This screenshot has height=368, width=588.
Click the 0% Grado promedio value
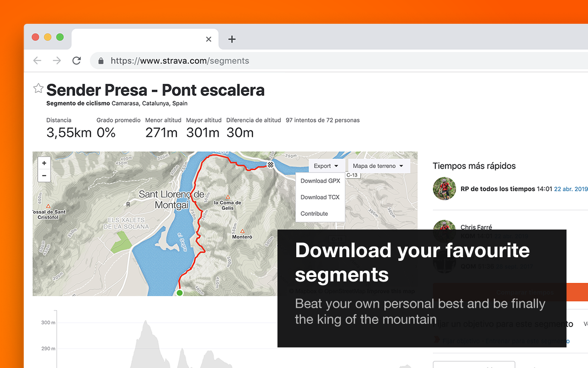pos(106,133)
